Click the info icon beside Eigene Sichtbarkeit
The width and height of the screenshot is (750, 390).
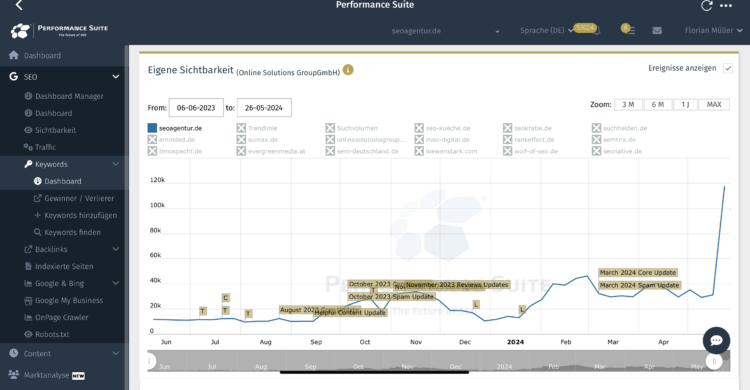348,70
